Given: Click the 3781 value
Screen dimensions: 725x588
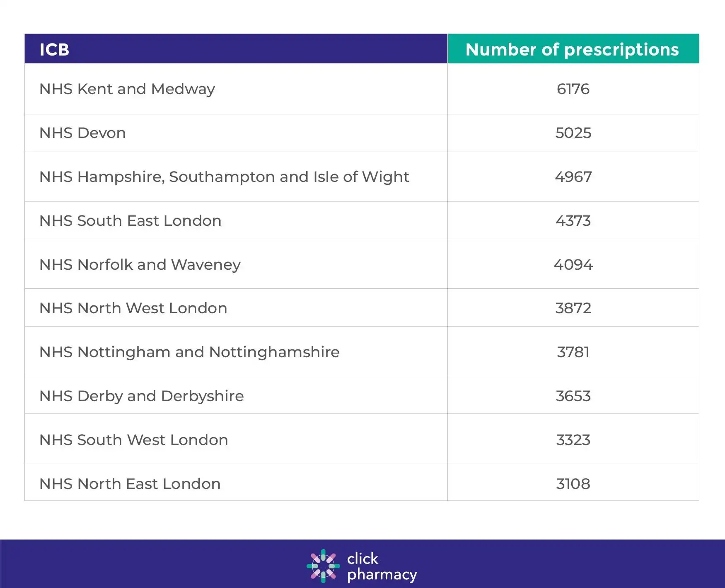Looking at the screenshot, I should 573,352.
